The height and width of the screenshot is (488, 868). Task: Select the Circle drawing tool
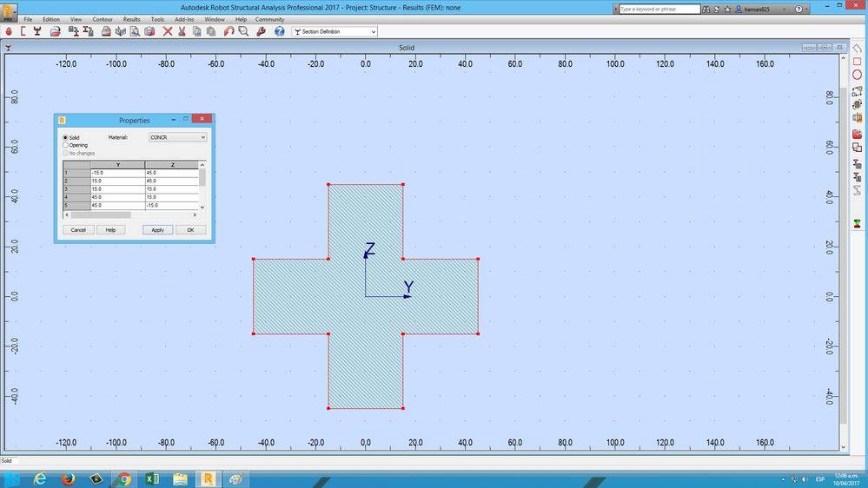(857, 75)
